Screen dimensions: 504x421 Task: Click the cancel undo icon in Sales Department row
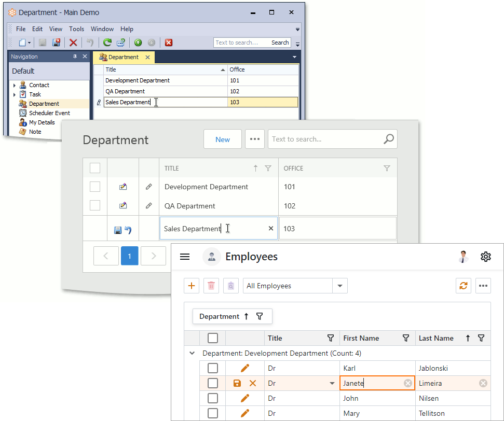tap(128, 230)
